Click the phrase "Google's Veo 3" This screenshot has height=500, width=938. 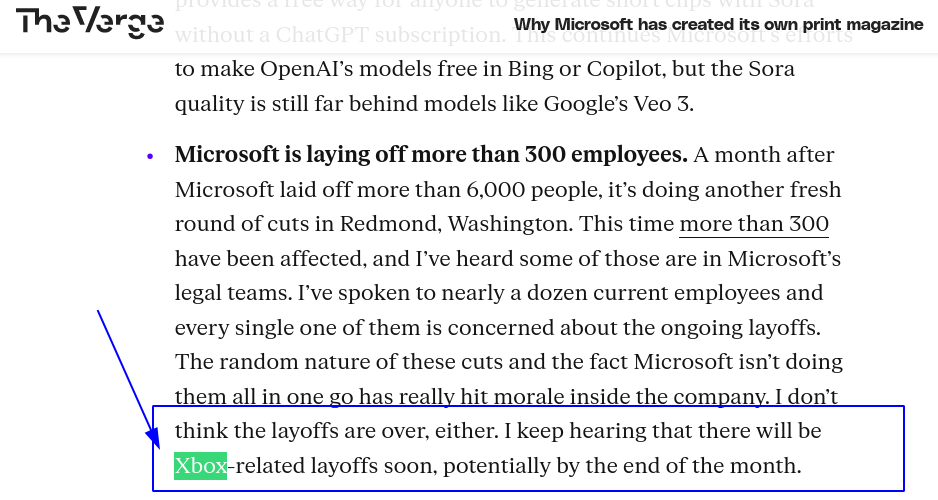(619, 104)
